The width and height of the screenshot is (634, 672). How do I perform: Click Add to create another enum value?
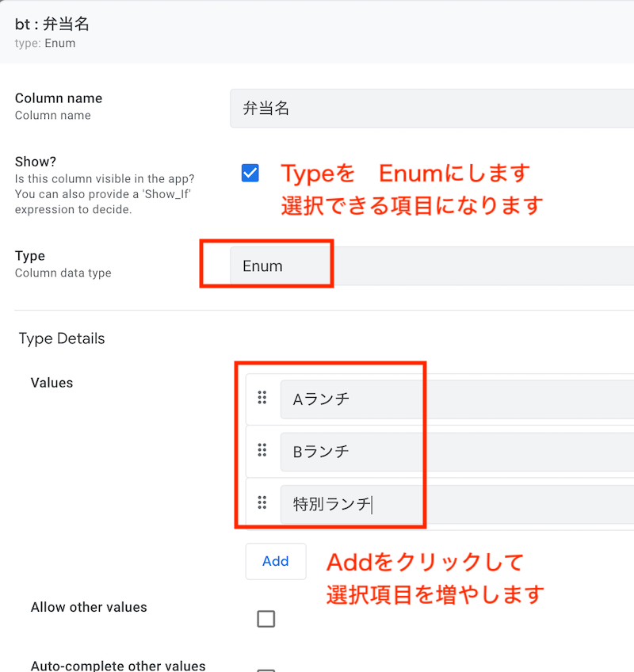click(x=276, y=561)
